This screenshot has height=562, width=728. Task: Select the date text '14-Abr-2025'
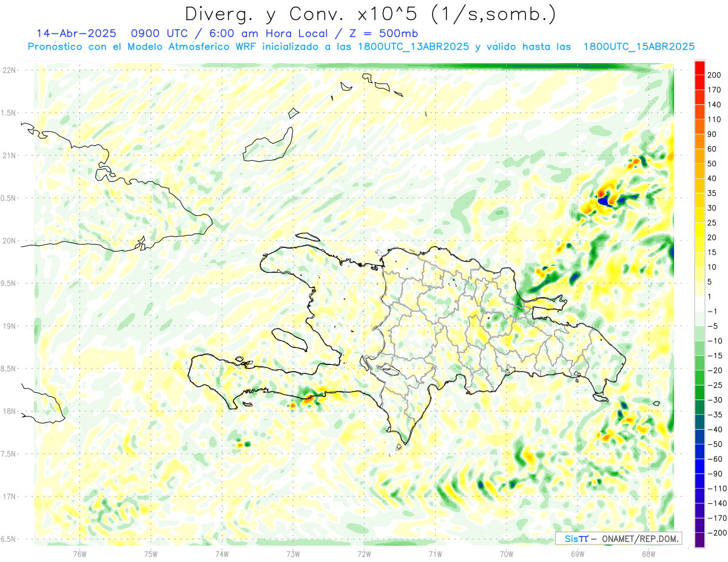pyautogui.click(x=76, y=33)
